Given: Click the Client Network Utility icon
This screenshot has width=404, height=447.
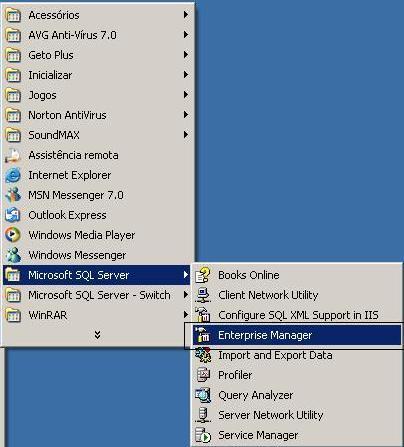Looking at the screenshot, I should pos(203,295).
